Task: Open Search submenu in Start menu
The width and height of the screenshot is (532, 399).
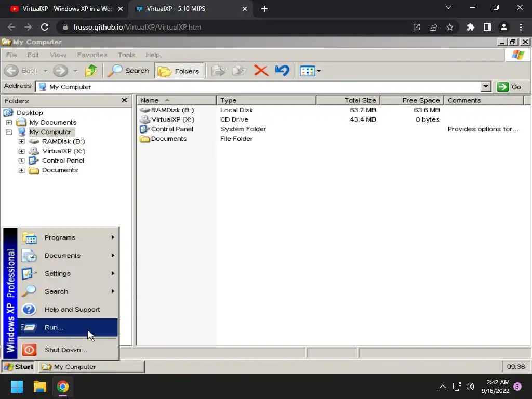Action: coord(68,291)
